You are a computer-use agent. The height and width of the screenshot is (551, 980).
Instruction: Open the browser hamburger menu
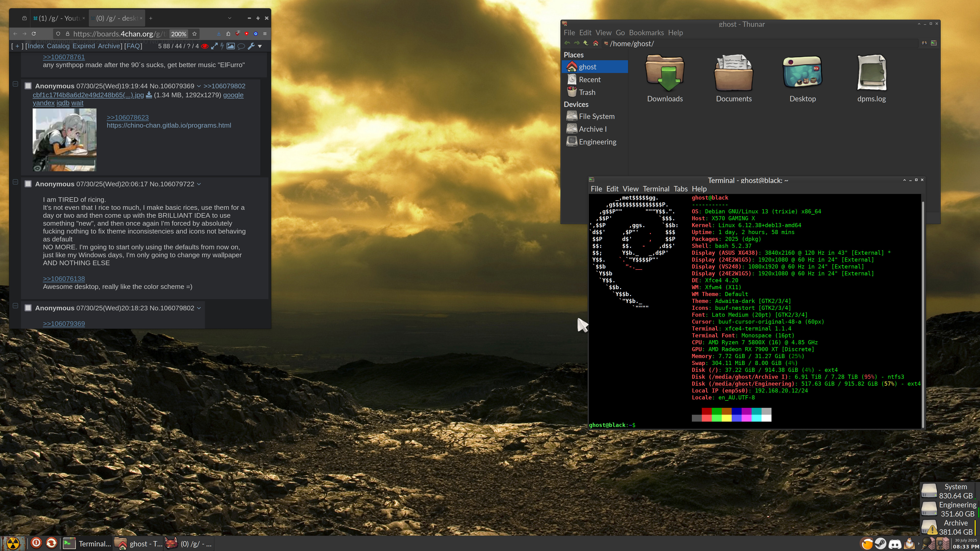[265, 33]
